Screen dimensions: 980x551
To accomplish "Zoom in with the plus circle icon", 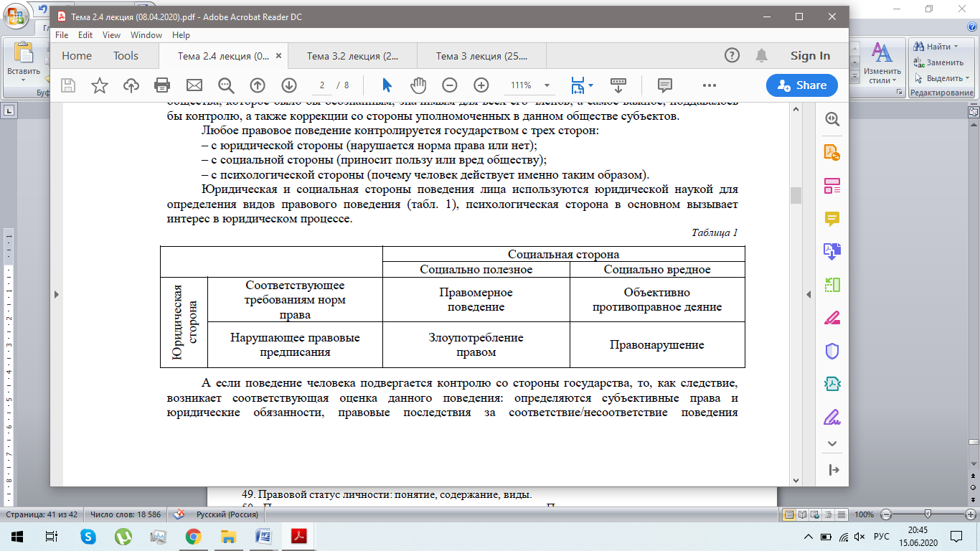I will 481,85.
